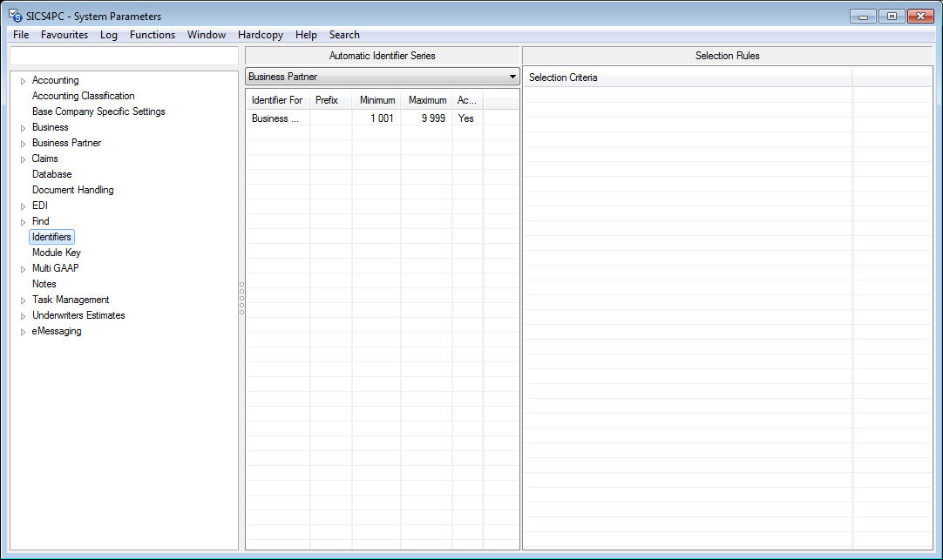943x560 pixels.
Task: Expand the eMessaging tree node
Action: click(23, 332)
